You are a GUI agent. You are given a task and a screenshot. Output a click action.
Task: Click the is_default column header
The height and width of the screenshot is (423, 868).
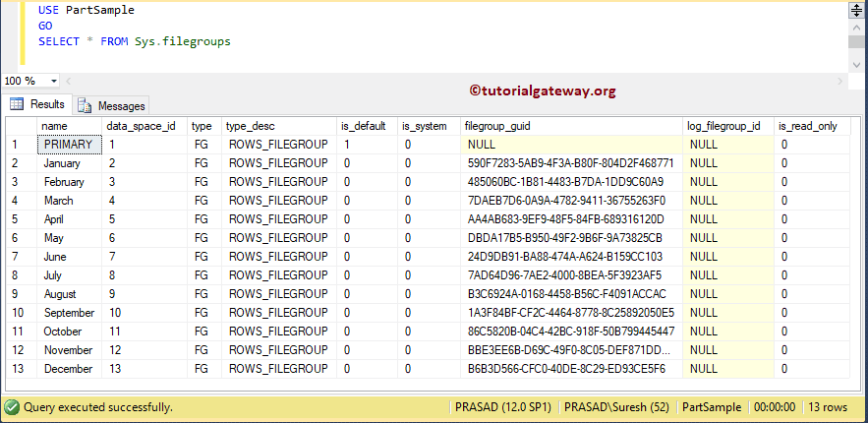click(367, 126)
